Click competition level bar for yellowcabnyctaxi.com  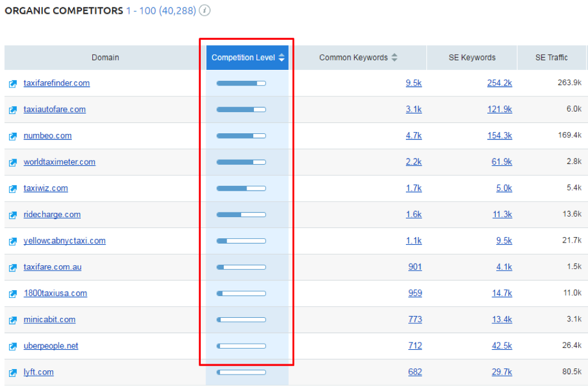241,241
